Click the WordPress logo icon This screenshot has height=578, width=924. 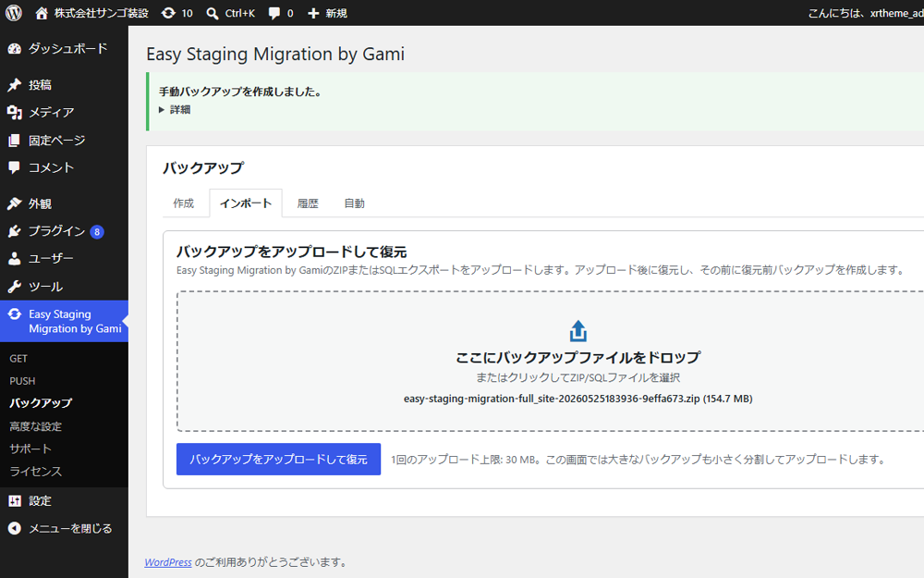point(14,13)
